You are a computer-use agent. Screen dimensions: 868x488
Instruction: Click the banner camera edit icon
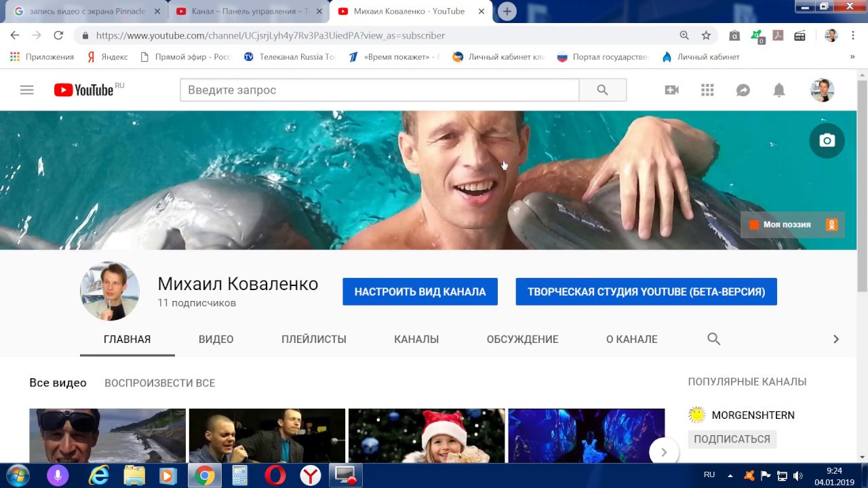point(827,140)
